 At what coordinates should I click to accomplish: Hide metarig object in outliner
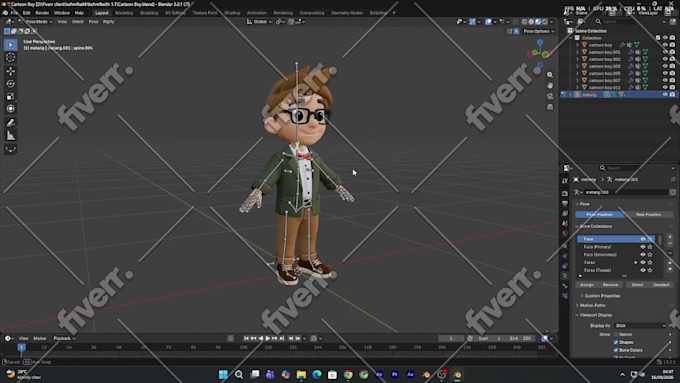665,95
